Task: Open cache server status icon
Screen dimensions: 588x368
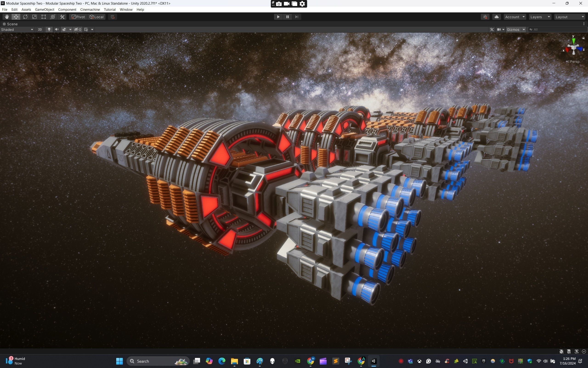Action: click(x=569, y=351)
